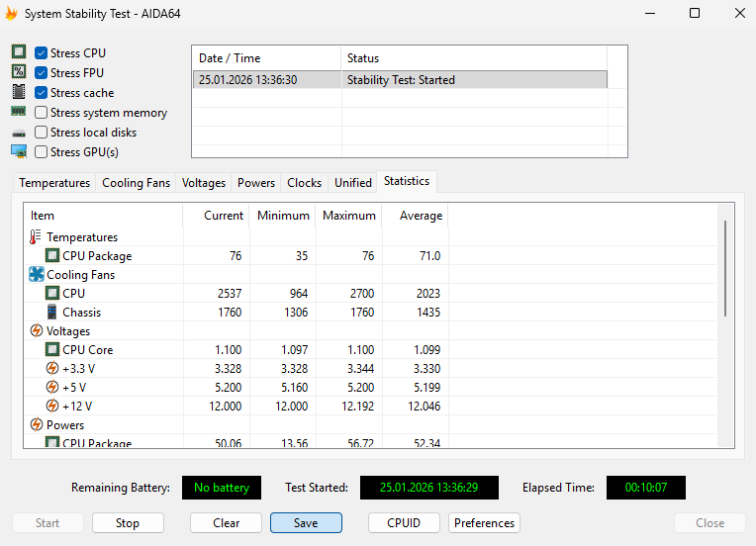This screenshot has width=756, height=546.
Task: Stop the stability test
Action: tap(128, 523)
